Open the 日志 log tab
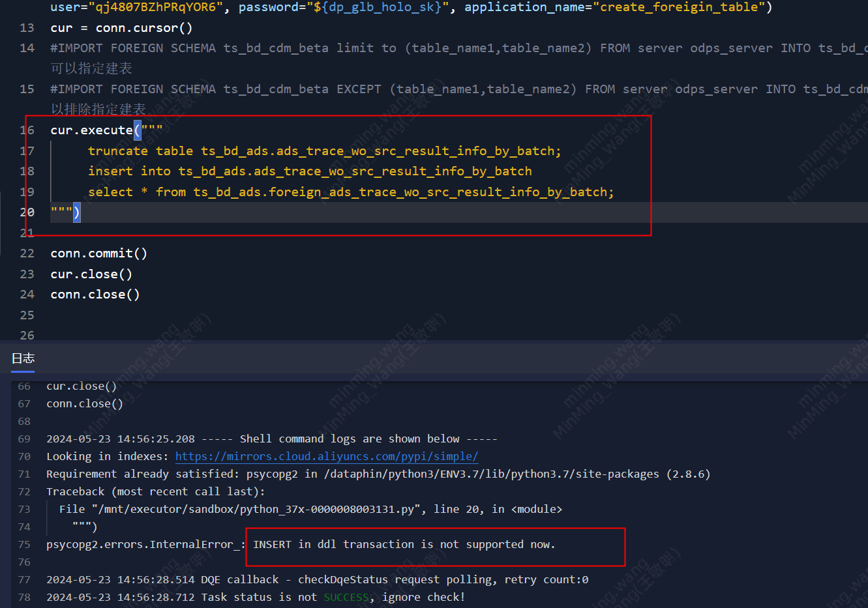Viewport: 868px width, 608px height. (23, 358)
